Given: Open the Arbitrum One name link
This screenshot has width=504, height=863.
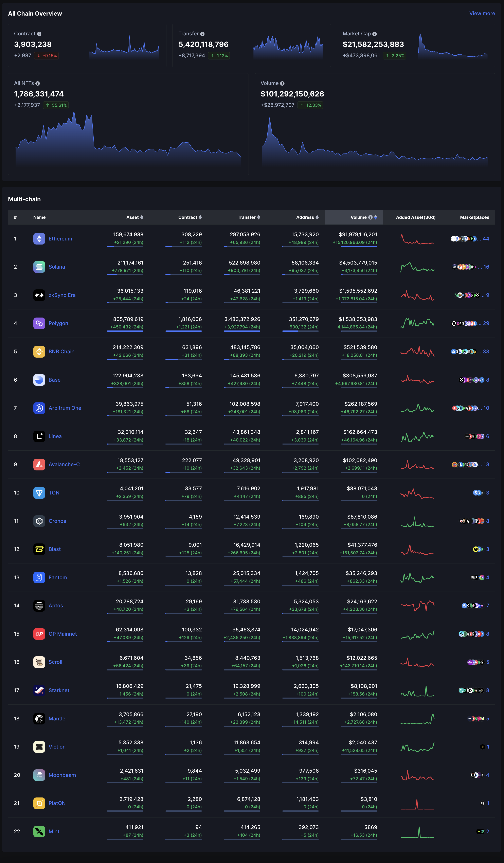Looking at the screenshot, I should (65, 408).
